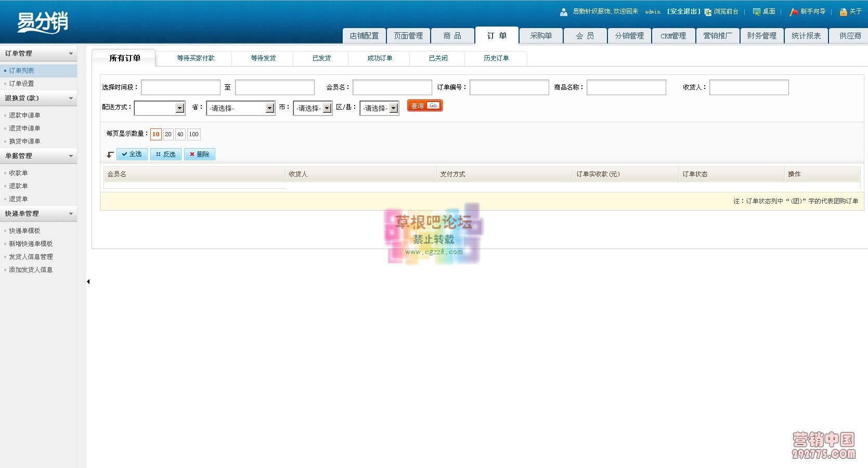Click the 反选 invert-selection toggle
Screen dimensions: 868x468
(165, 154)
